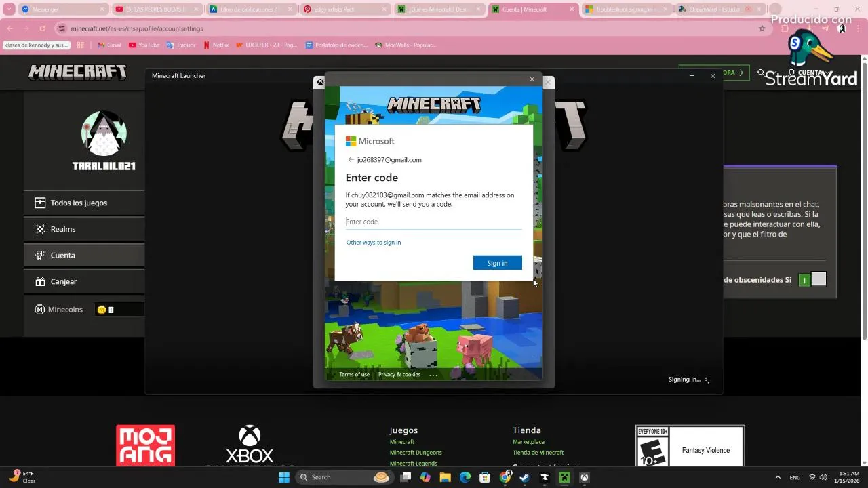Image resolution: width=868 pixels, height=488 pixels.
Task: Open Task View from the taskbar
Action: coord(406,477)
